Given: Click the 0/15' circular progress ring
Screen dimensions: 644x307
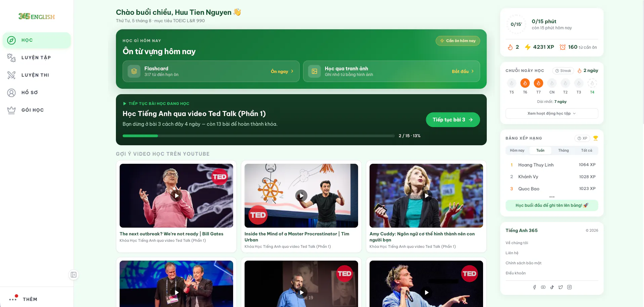Looking at the screenshot, I should (x=516, y=24).
